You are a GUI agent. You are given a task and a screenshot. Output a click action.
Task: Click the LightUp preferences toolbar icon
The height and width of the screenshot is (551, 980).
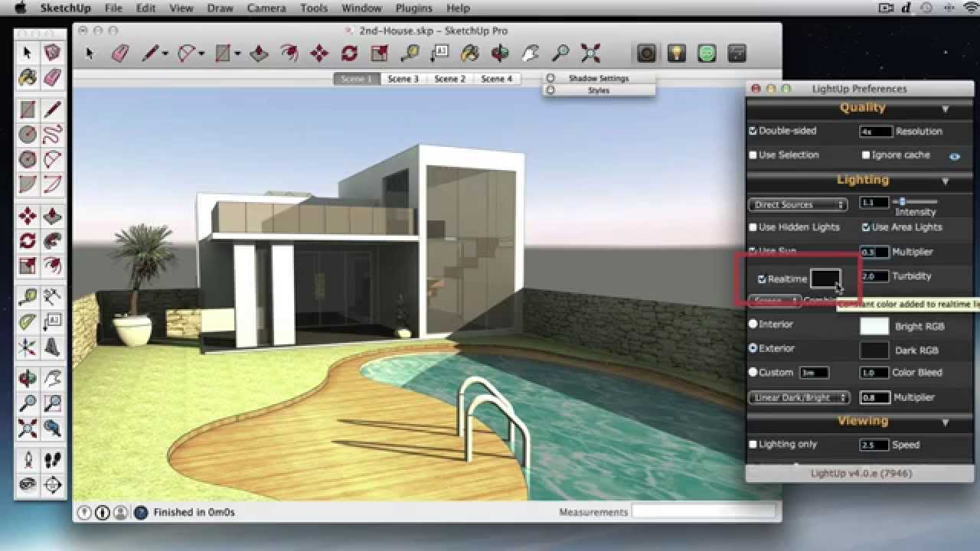(737, 53)
